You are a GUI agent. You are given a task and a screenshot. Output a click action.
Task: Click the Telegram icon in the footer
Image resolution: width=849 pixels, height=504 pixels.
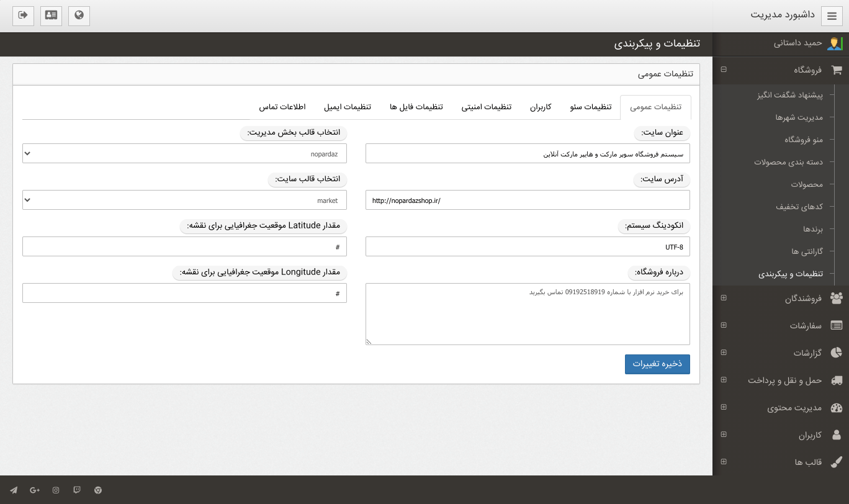pyautogui.click(x=14, y=490)
